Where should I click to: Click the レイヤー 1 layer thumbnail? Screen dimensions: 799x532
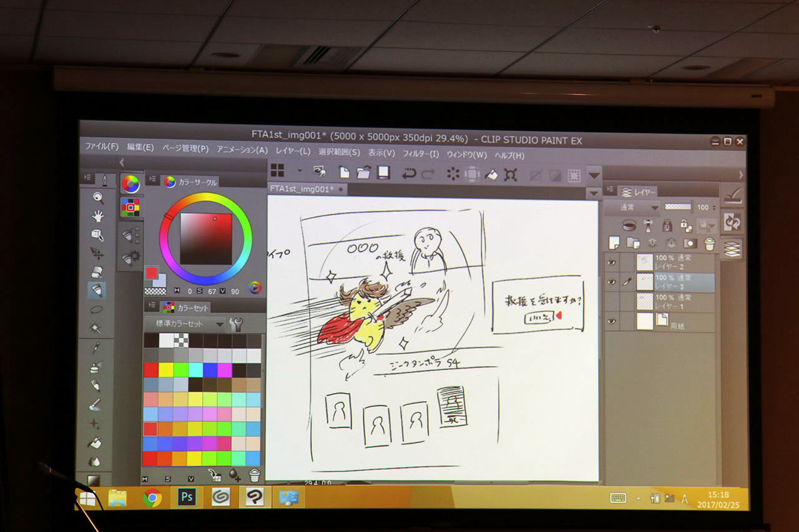(x=645, y=301)
